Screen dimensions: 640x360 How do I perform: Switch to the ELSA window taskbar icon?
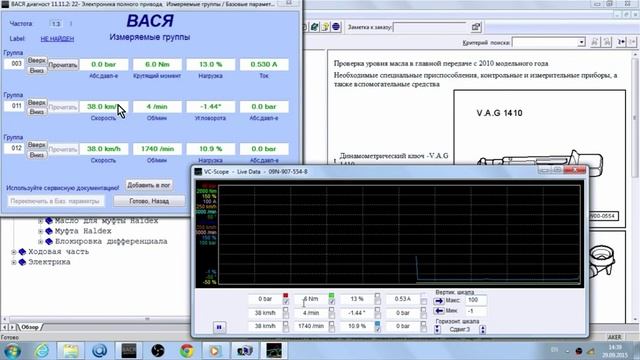click(244, 351)
